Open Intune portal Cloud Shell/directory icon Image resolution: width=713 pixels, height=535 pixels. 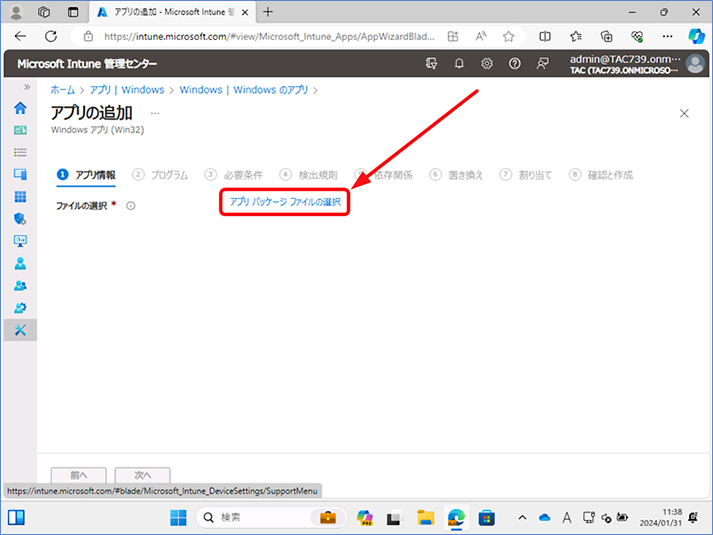click(431, 64)
